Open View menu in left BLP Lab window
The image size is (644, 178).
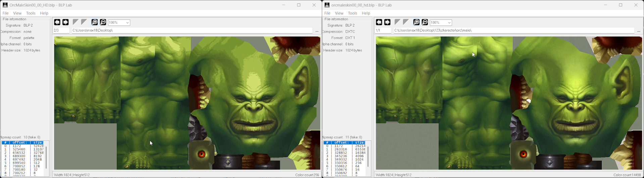coord(17,13)
